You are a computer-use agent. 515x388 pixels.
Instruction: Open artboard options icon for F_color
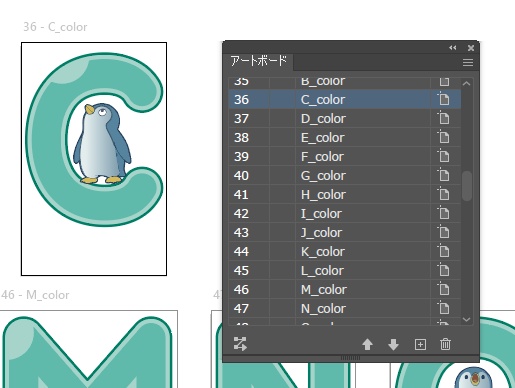(444, 156)
